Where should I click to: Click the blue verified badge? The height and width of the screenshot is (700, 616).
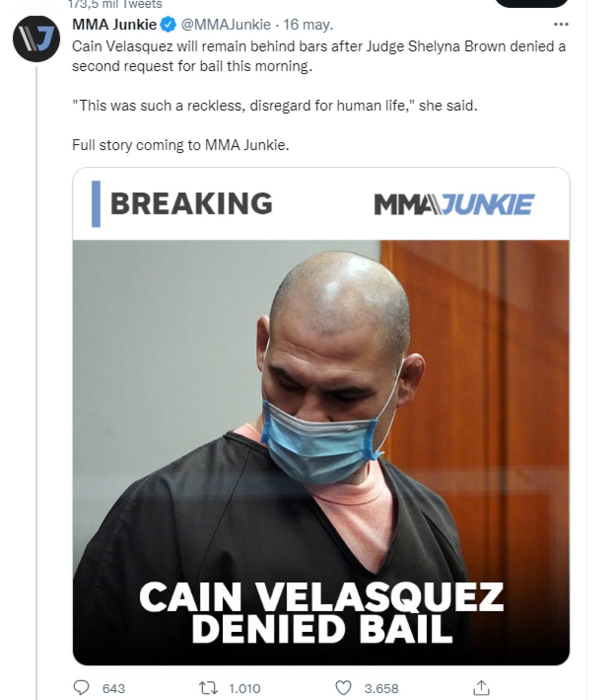169,24
